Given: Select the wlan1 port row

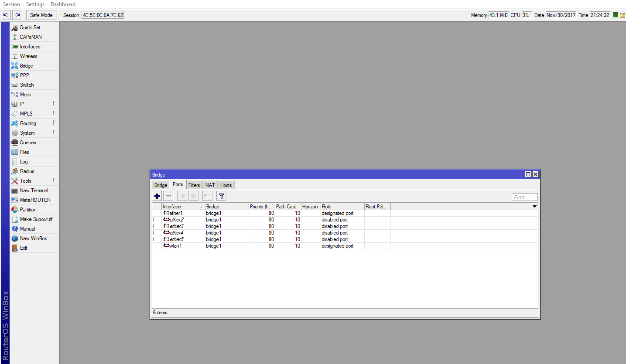Looking at the screenshot, I should pos(345,246).
